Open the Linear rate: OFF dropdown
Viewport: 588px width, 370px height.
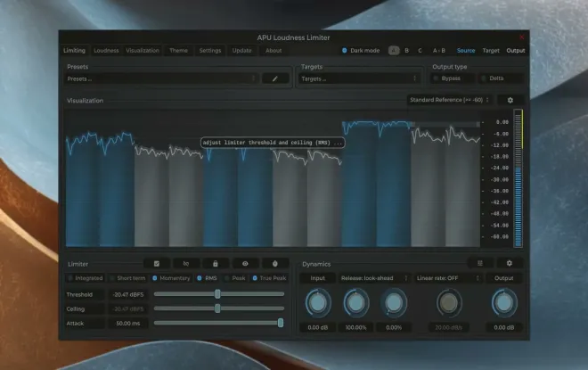(448, 278)
